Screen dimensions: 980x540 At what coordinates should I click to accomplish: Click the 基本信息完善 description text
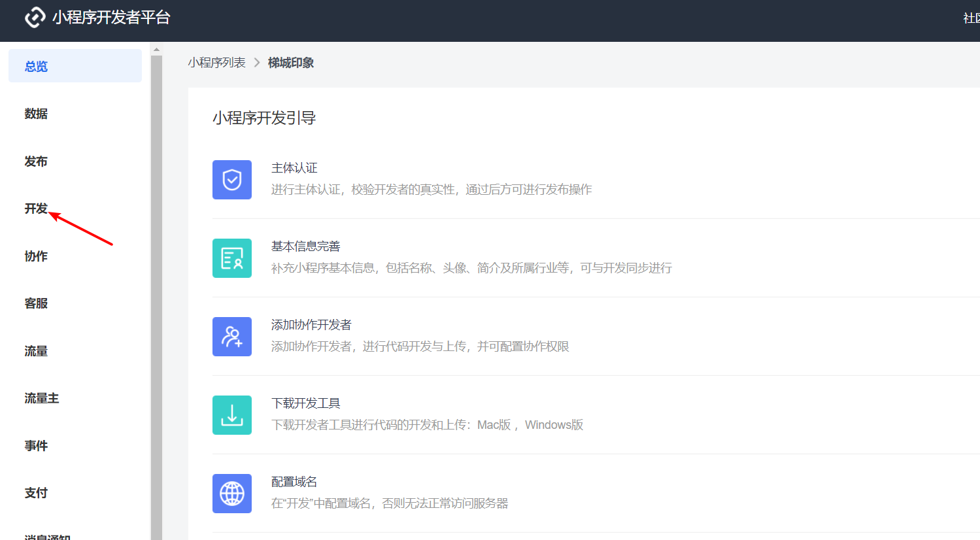pos(471,268)
